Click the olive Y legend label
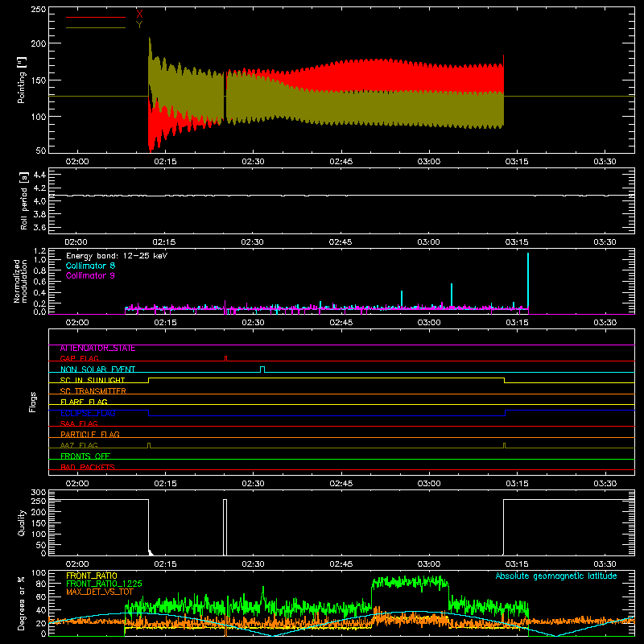Image resolution: width=644 pixels, height=644 pixels. [139, 25]
